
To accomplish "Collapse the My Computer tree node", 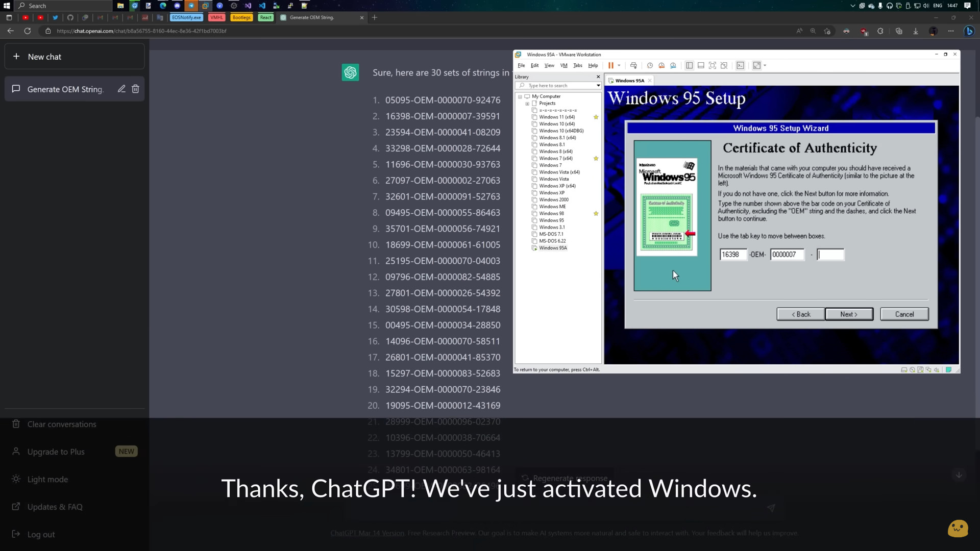I will coord(520,96).
